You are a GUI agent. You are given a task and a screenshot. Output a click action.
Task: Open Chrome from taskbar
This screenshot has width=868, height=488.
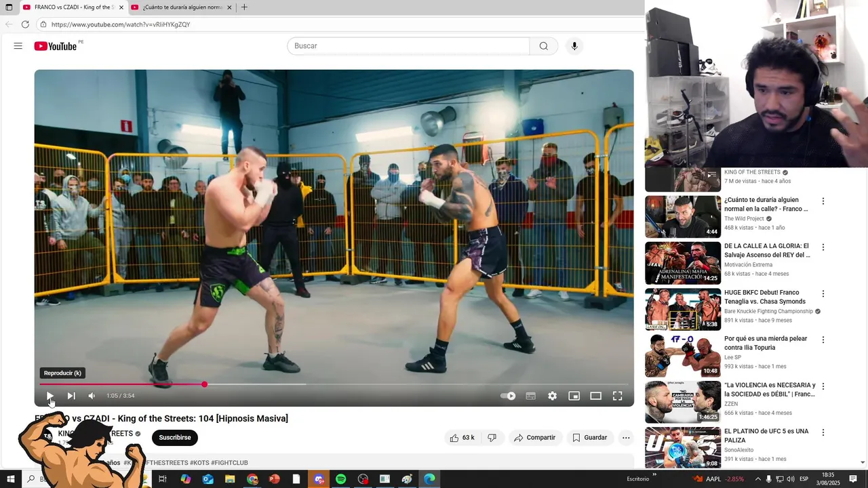tap(252, 479)
